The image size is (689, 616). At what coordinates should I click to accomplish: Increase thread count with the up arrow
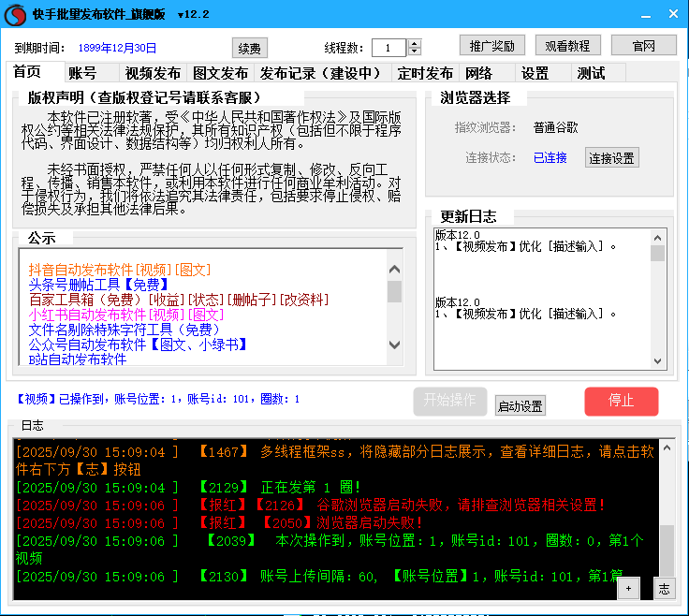coord(415,43)
